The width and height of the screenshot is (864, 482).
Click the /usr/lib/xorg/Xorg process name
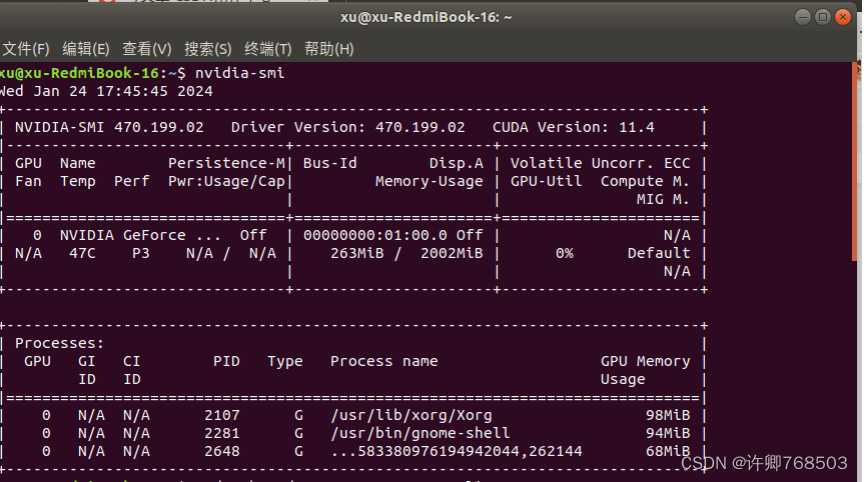point(411,415)
